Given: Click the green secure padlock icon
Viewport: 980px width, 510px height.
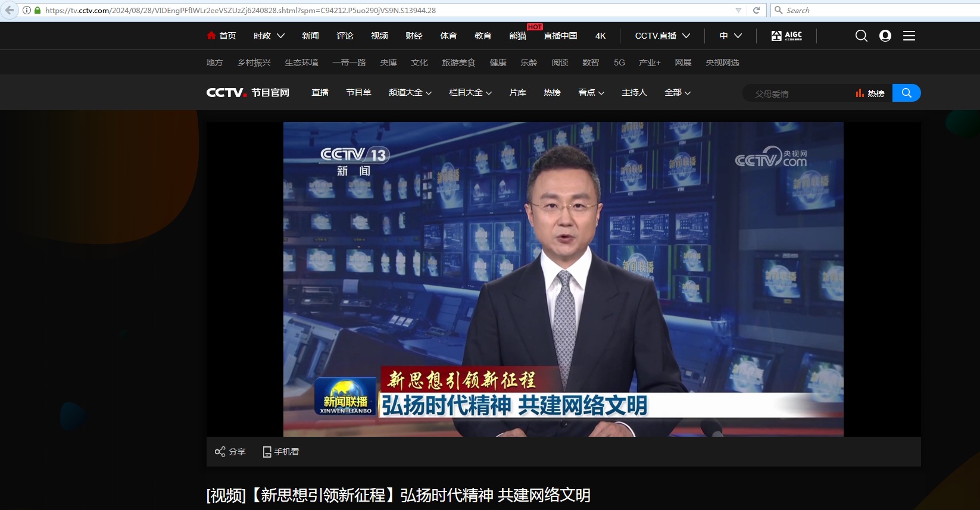Looking at the screenshot, I should point(38,10).
